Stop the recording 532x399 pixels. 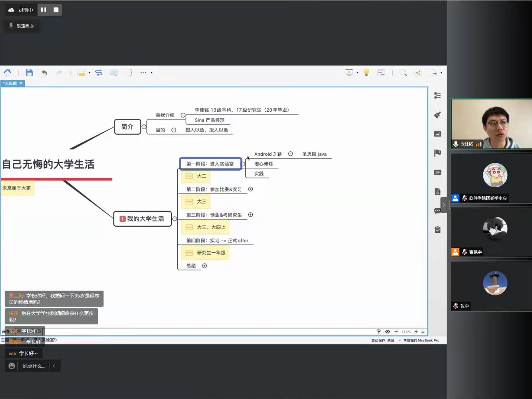click(x=56, y=9)
